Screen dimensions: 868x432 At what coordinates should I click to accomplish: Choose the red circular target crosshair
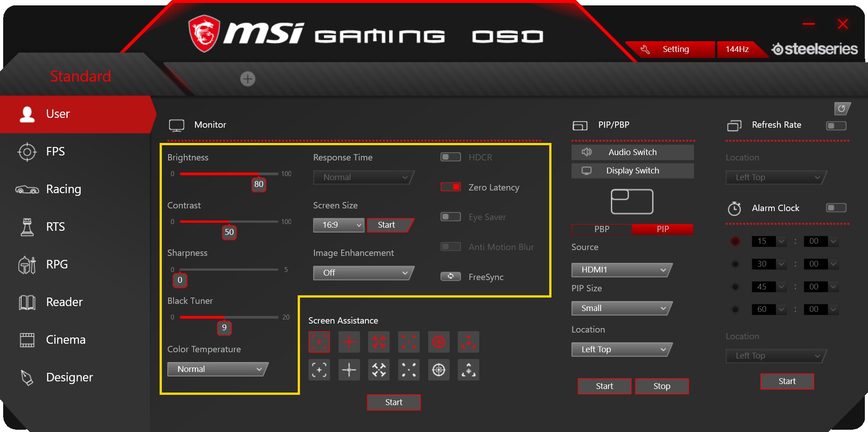[x=438, y=342]
